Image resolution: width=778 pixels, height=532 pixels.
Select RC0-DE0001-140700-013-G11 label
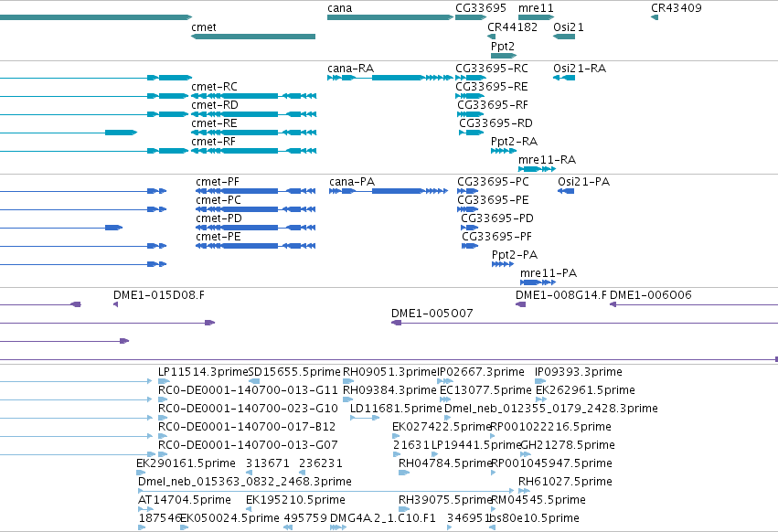pyautogui.click(x=248, y=390)
